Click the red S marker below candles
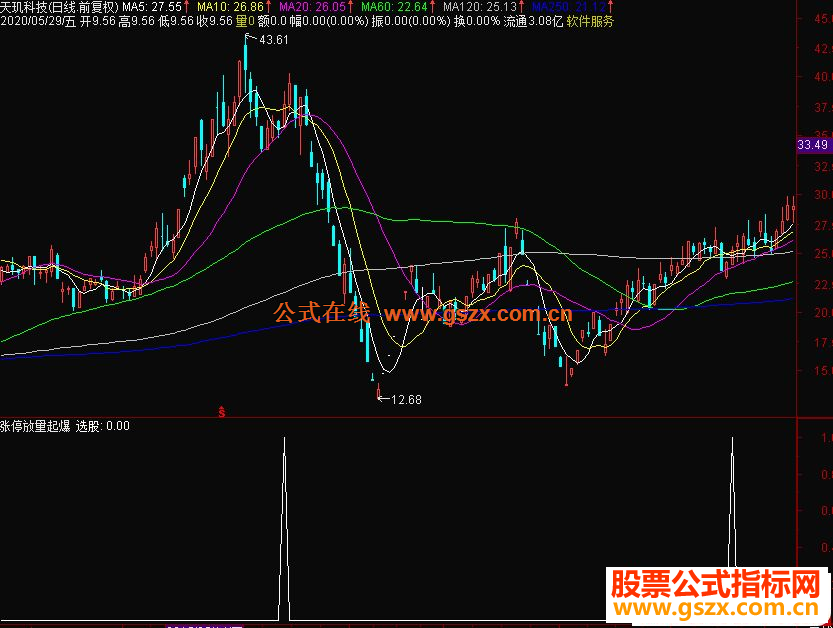This screenshot has width=833, height=628. pos(222,412)
